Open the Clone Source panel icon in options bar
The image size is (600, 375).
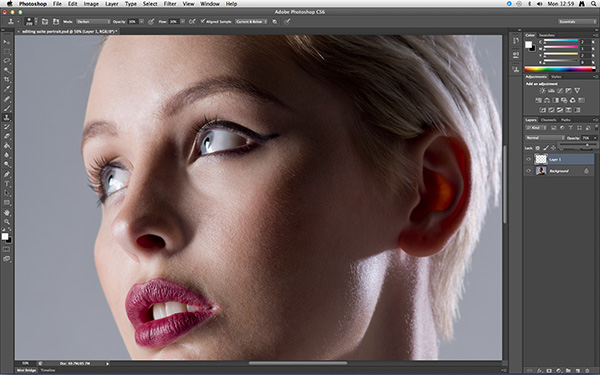(x=56, y=22)
